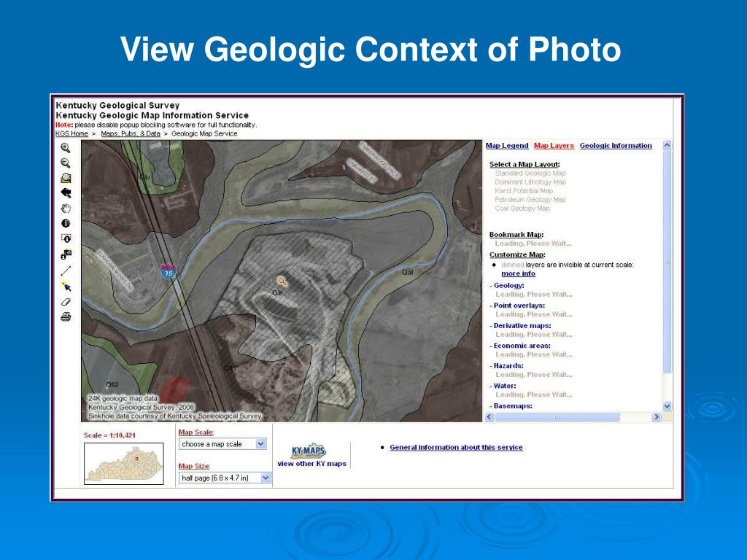
Task: Select the pointer selection tool
Action: pyautogui.click(x=66, y=286)
